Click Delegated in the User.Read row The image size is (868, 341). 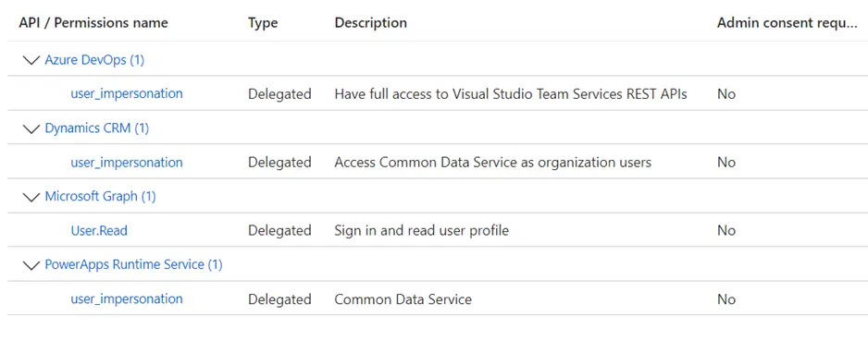click(279, 230)
